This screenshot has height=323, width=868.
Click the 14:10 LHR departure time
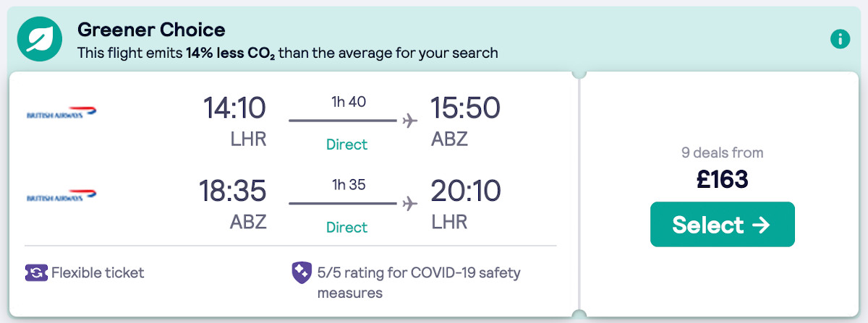pyautogui.click(x=234, y=108)
